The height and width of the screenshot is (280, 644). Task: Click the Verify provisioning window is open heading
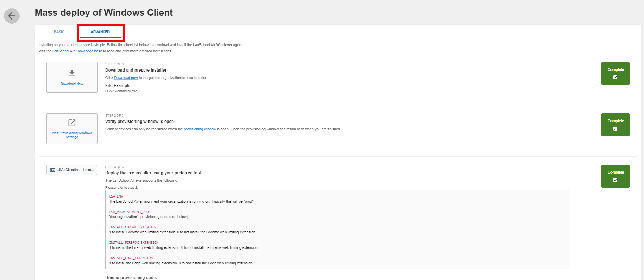pos(140,122)
